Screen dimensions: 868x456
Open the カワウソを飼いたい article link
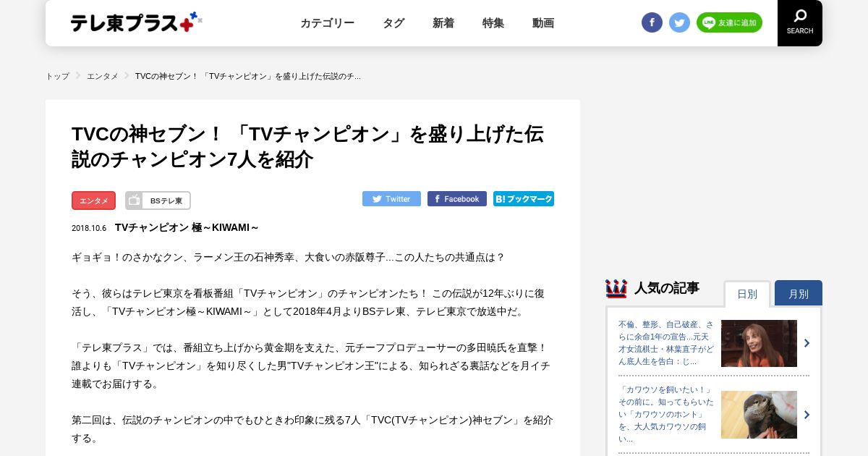coord(666,414)
